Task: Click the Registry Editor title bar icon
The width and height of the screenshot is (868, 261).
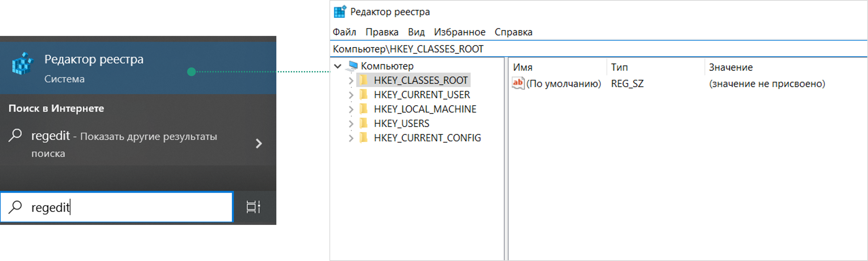Action: pos(340,12)
